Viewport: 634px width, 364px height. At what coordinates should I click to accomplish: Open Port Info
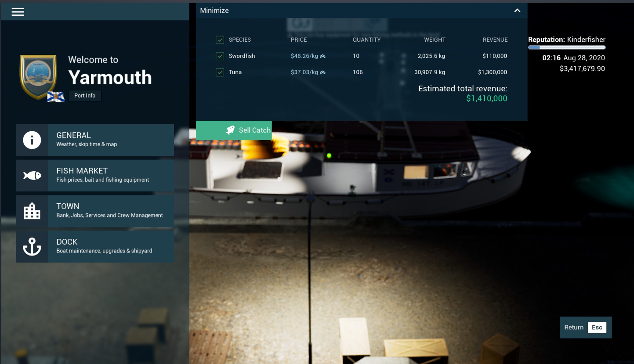point(85,96)
